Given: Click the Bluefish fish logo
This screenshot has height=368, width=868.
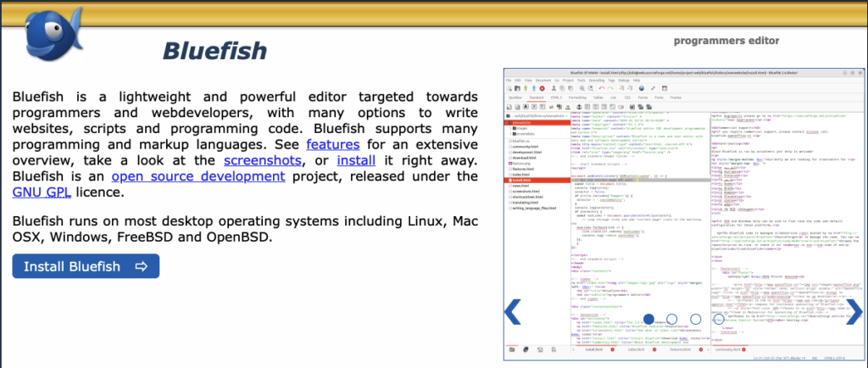Looking at the screenshot, I should click(53, 34).
